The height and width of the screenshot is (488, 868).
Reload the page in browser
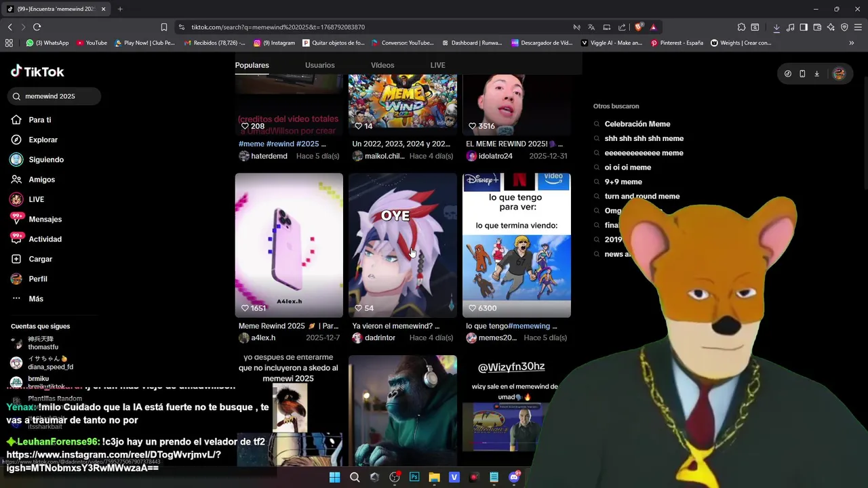tap(37, 27)
